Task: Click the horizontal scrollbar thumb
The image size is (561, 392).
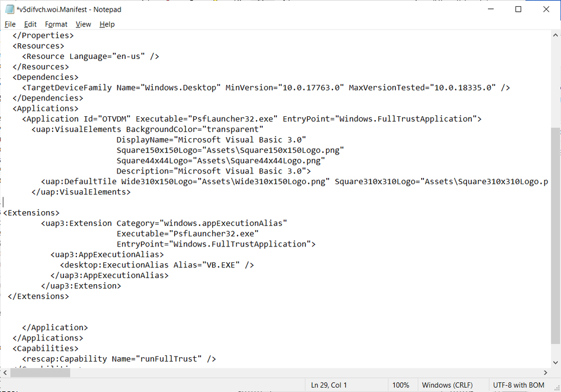Action: pos(40,373)
